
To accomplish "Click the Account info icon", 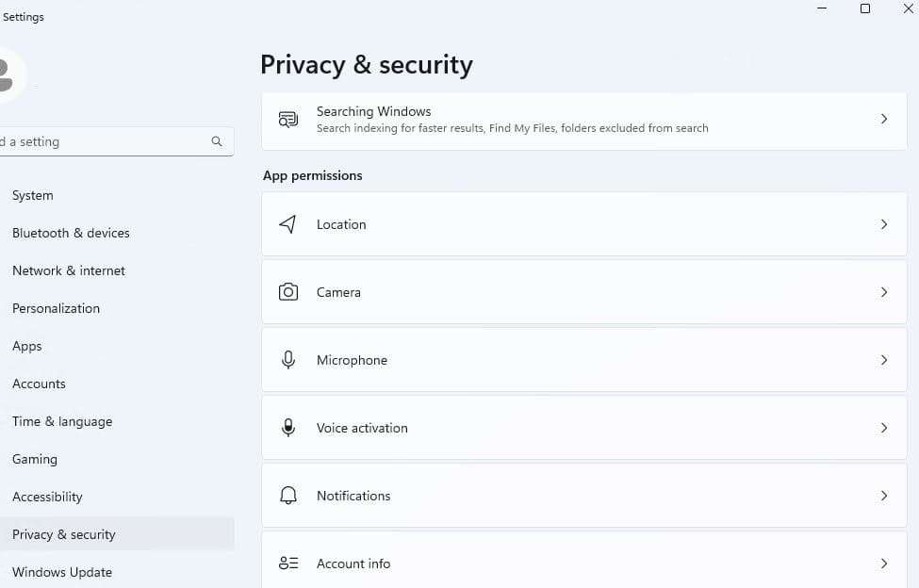I will (288, 563).
